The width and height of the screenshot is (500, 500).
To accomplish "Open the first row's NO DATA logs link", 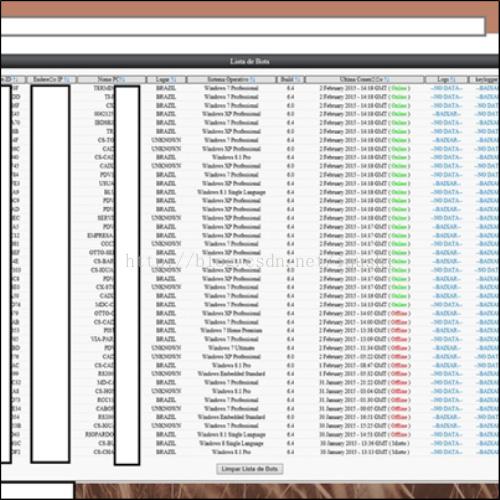I will point(447,88).
